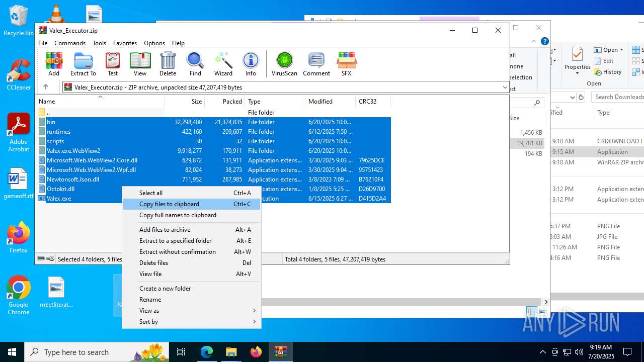Click Firefox taskbar icon

click(x=256, y=352)
